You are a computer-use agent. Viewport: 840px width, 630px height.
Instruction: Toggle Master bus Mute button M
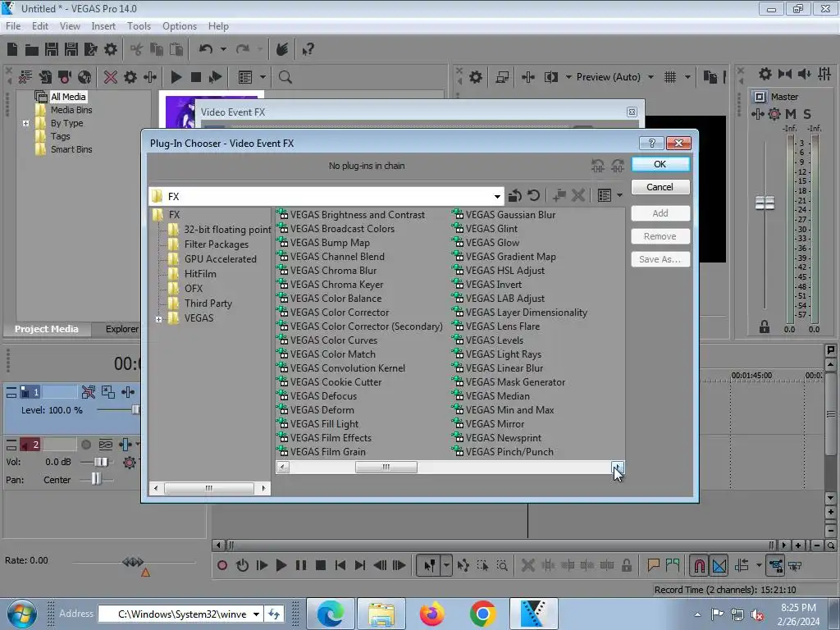(791, 114)
